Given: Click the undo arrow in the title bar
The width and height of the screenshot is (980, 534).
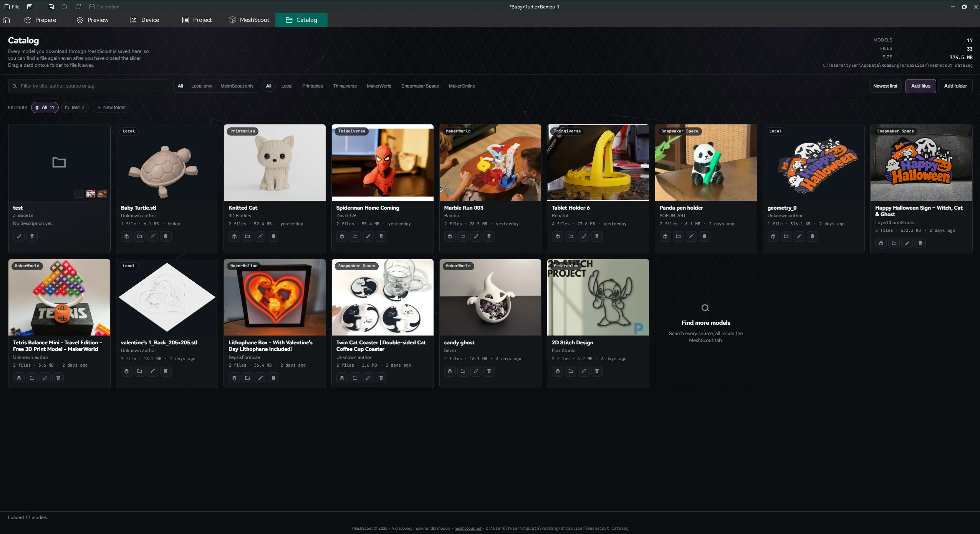Looking at the screenshot, I should pyautogui.click(x=64, y=7).
